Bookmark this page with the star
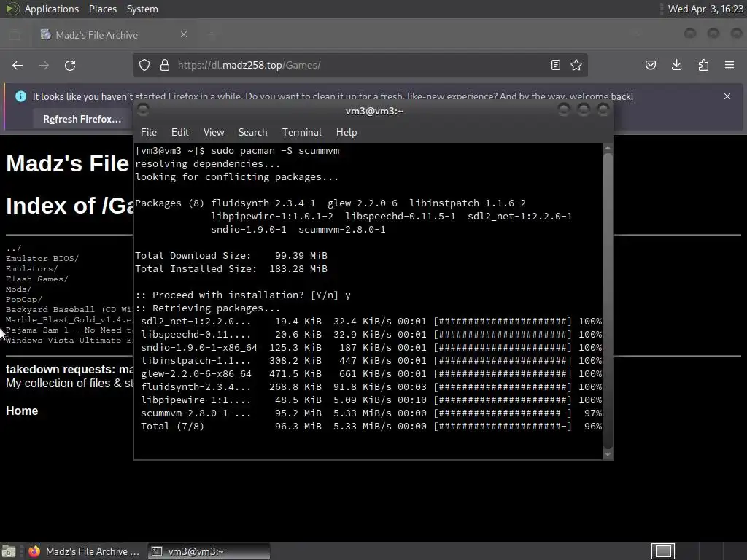This screenshot has height=560, width=747. (x=576, y=65)
